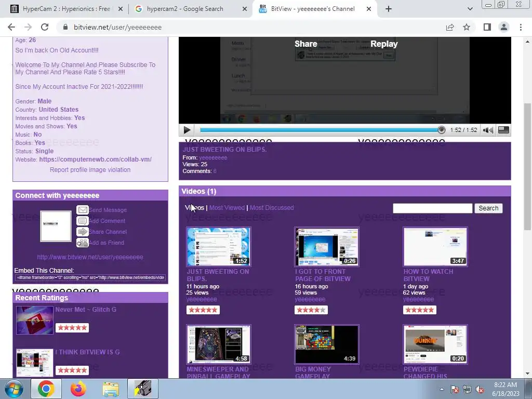Expand the tab search chevron
The image size is (532, 399).
(x=470, y=9)
